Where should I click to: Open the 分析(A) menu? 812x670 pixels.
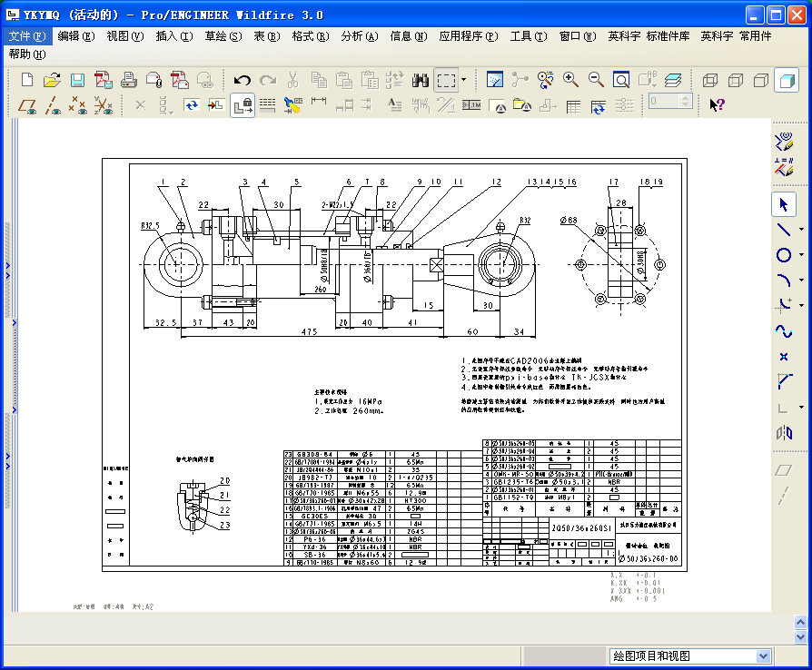click(359, 36)
